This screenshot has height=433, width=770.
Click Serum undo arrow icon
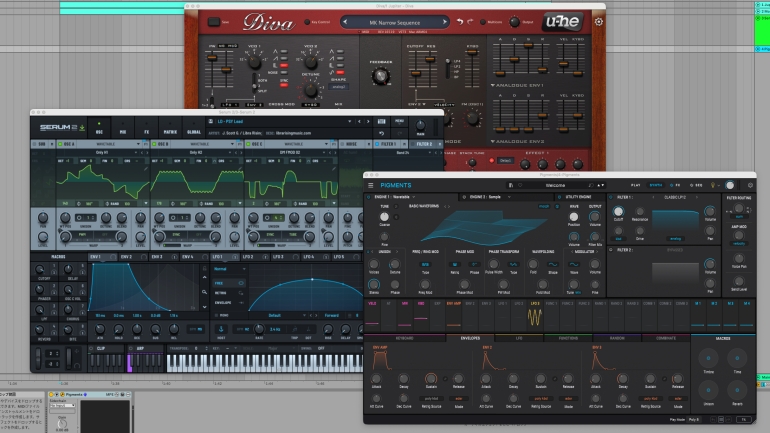click(382, 133)
